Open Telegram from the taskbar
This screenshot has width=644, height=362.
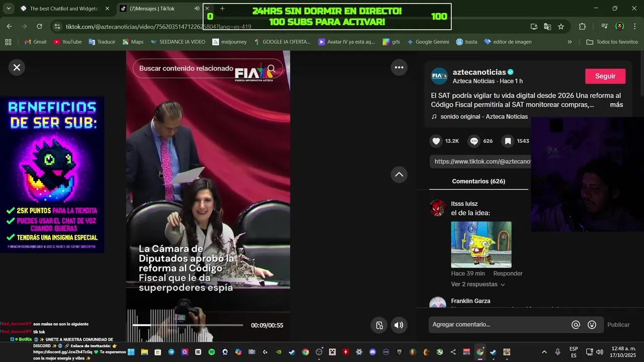click(x=171, y=352)
